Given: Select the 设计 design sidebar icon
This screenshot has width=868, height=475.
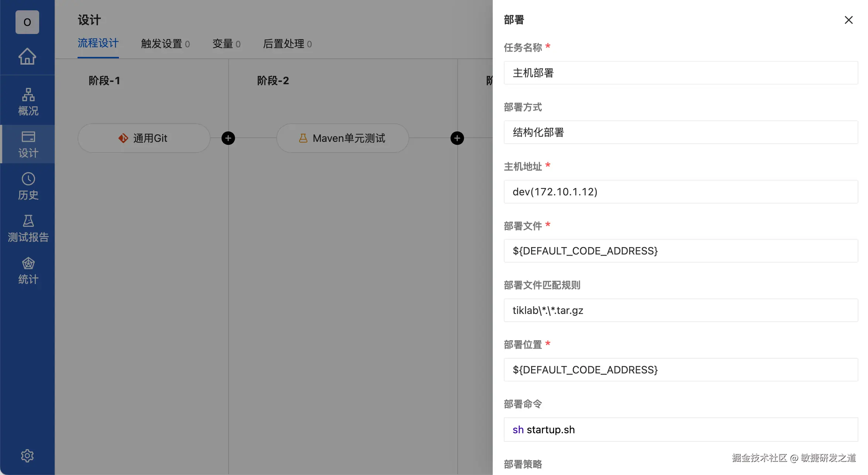Looking at the screenshot, I should pyautogui.click(x=28, y=144).
